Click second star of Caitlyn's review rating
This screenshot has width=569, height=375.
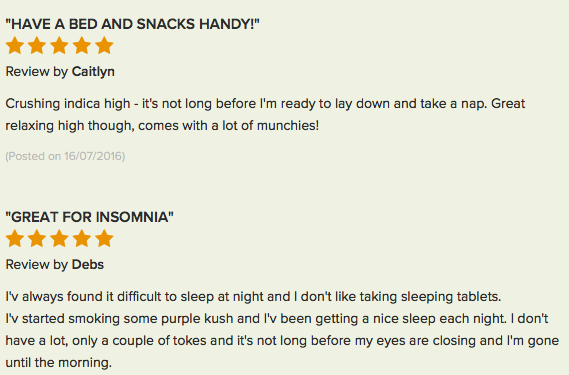point(37,45)
